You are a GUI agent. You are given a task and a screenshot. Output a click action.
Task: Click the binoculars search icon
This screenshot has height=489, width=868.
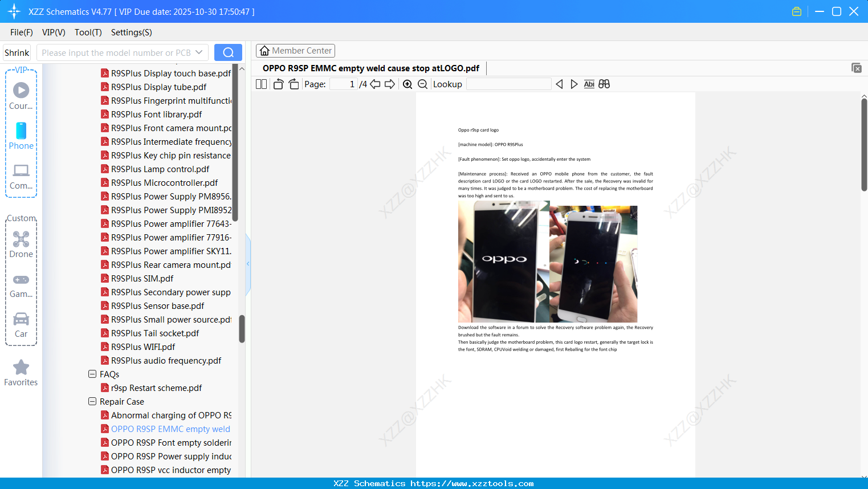[x=604, y=84]
